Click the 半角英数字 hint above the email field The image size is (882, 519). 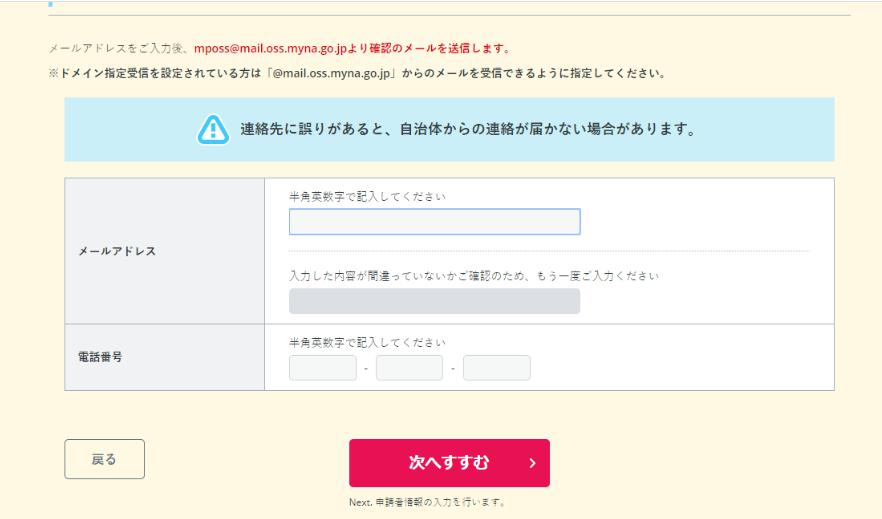coord(367,196)
